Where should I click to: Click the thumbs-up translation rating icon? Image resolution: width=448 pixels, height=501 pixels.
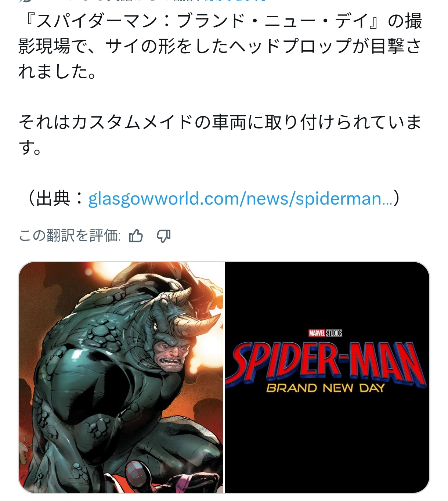click(x=136, y=236)
